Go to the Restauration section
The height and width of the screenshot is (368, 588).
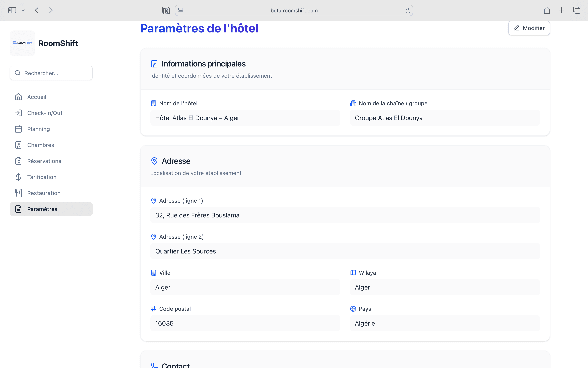pos(44,193)
